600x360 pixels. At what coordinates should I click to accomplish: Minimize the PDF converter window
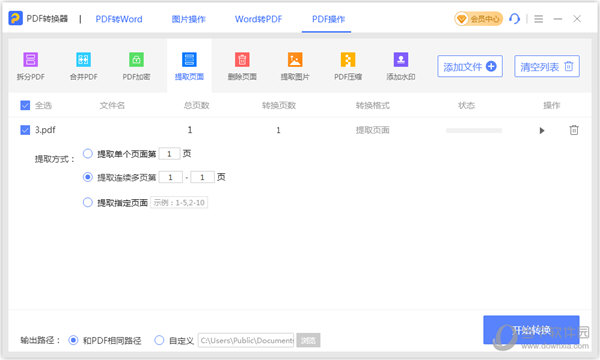click(x=558, y=19)
